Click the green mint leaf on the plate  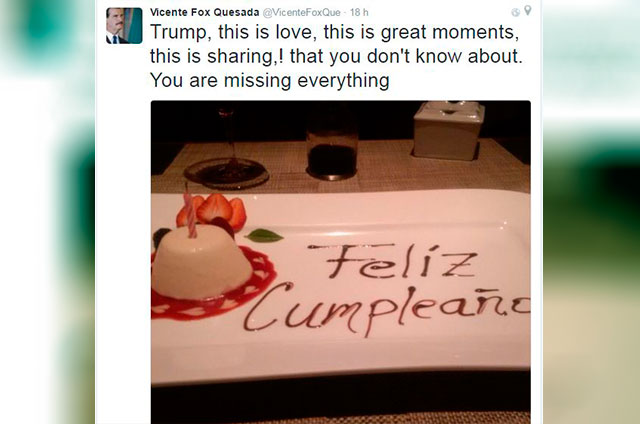(265, 236)
